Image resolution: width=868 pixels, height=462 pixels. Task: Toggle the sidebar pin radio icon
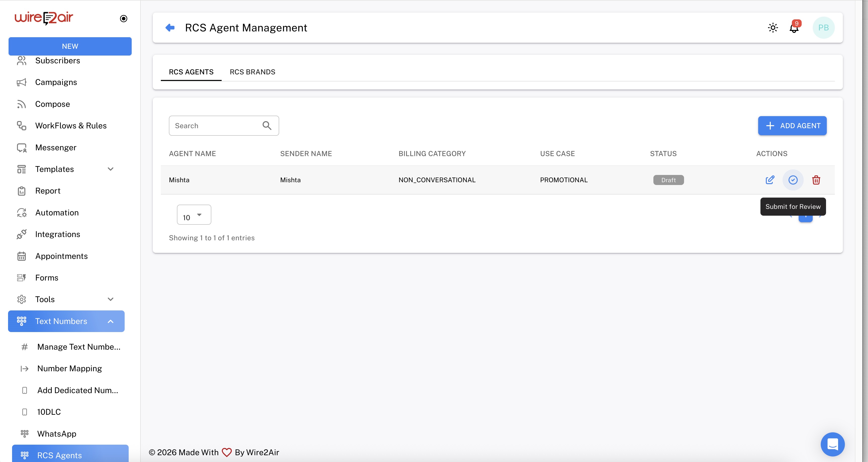pos(124,19)
